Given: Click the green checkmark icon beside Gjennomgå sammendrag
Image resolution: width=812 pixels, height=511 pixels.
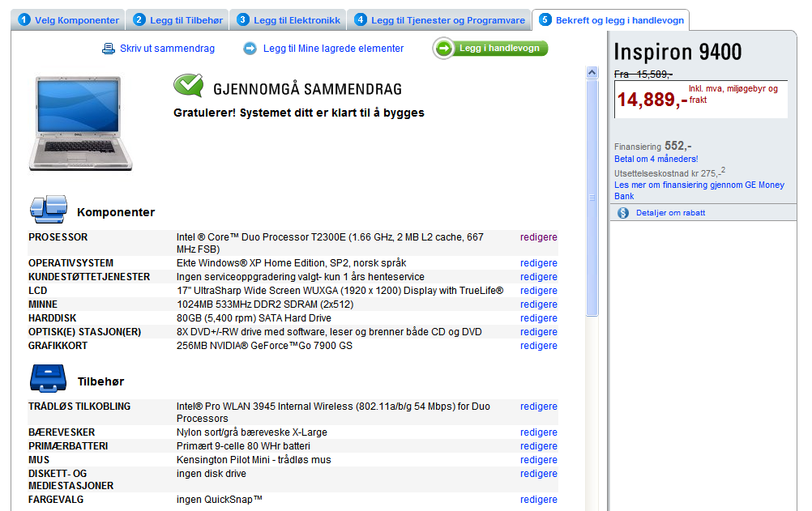Looking at the screenshot, I should [188, 85].
